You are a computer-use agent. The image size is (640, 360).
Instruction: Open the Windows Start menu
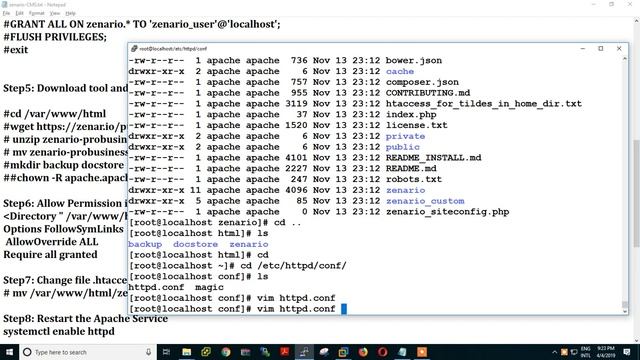(9, 352)
